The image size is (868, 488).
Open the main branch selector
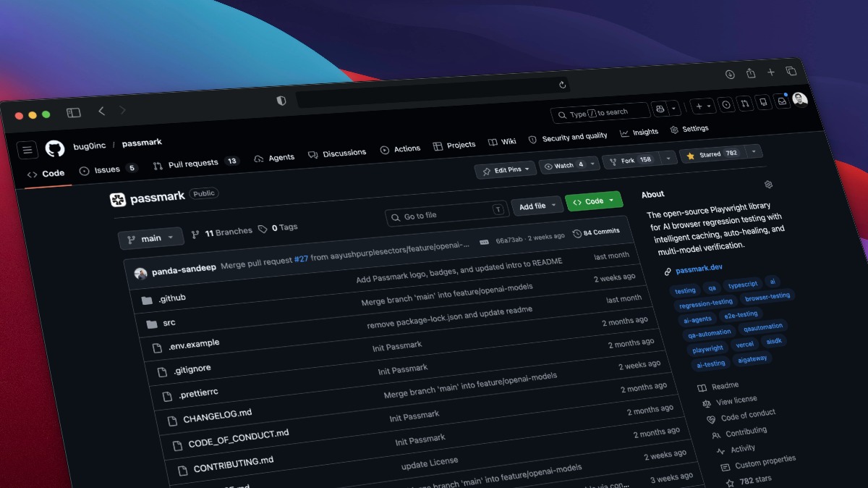click(150, 238)
